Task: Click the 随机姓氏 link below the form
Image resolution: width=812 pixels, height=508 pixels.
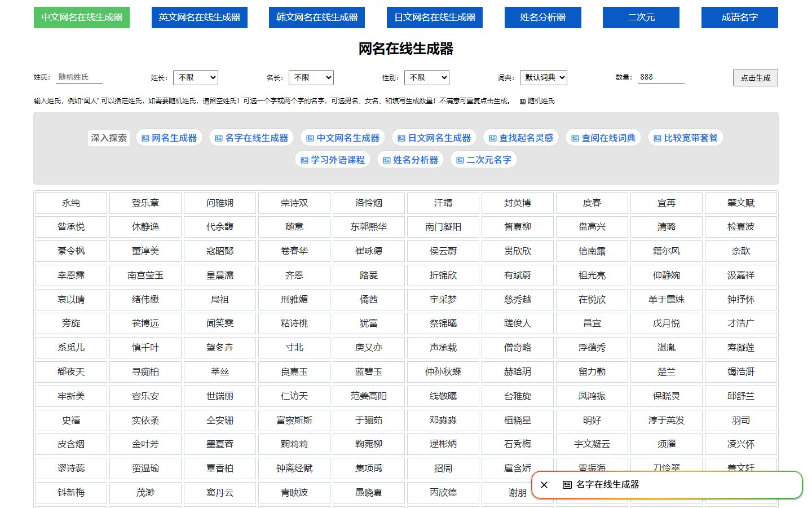Action: [537, 101]
